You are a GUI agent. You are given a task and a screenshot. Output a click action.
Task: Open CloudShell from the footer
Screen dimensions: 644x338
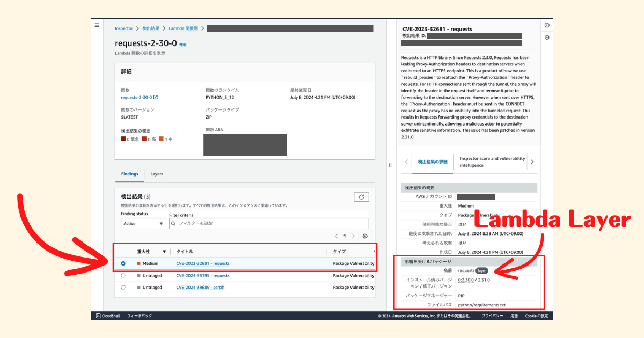point(107,316)
